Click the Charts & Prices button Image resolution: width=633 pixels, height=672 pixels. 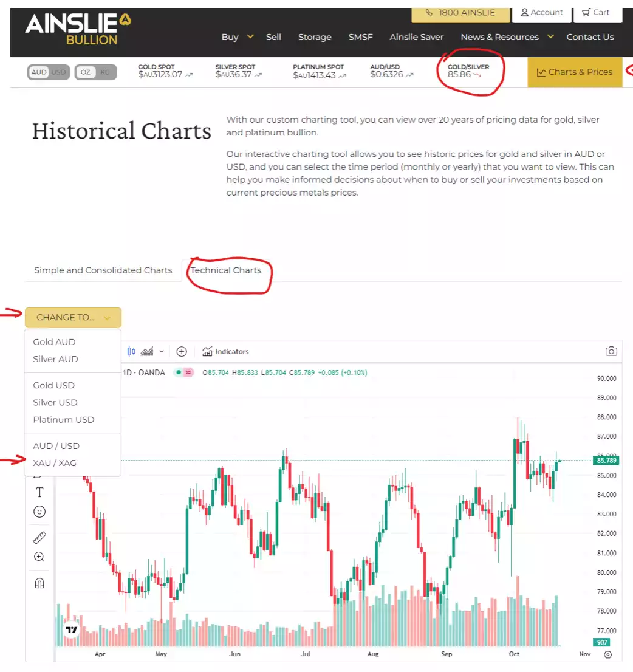pyautogui.click(x=574, y=72)
